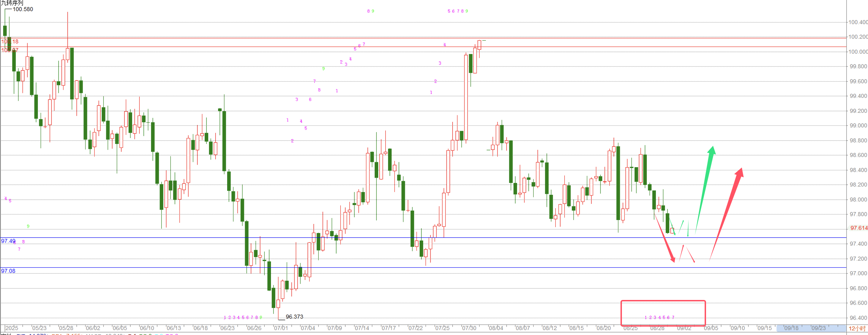Click the 99.600 price axis label
This screenshot has width=868, height=335.
(859, 81)
